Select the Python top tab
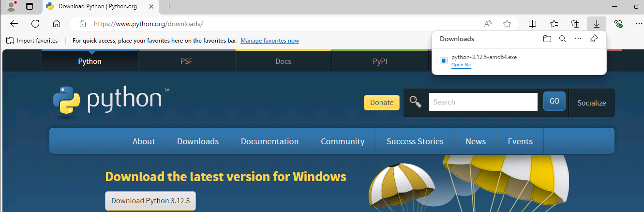 tap(90, 61)
